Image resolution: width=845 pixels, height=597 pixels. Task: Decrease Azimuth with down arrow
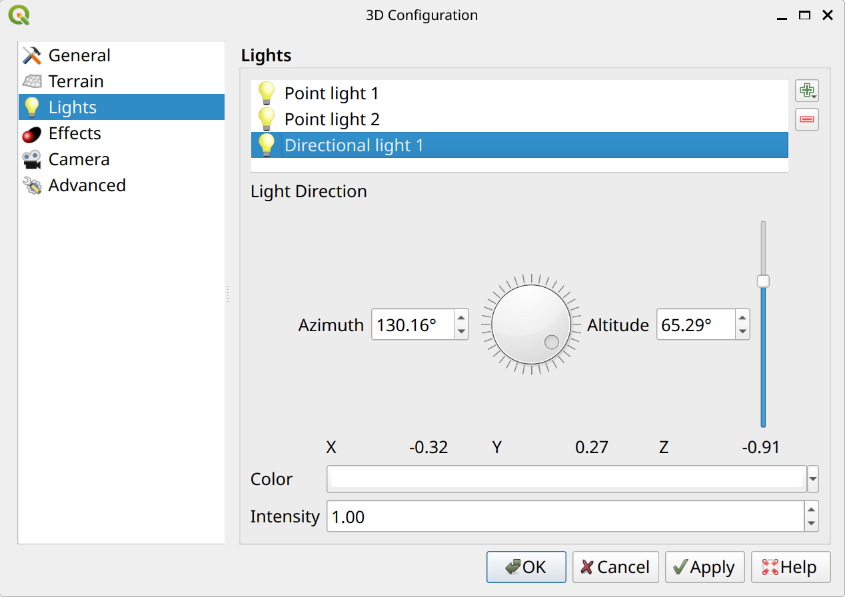(x=461, y=331)
